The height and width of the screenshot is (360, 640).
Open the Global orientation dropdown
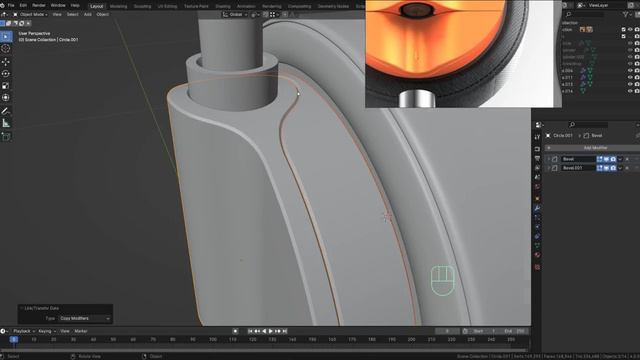click(x=235, y=15)
